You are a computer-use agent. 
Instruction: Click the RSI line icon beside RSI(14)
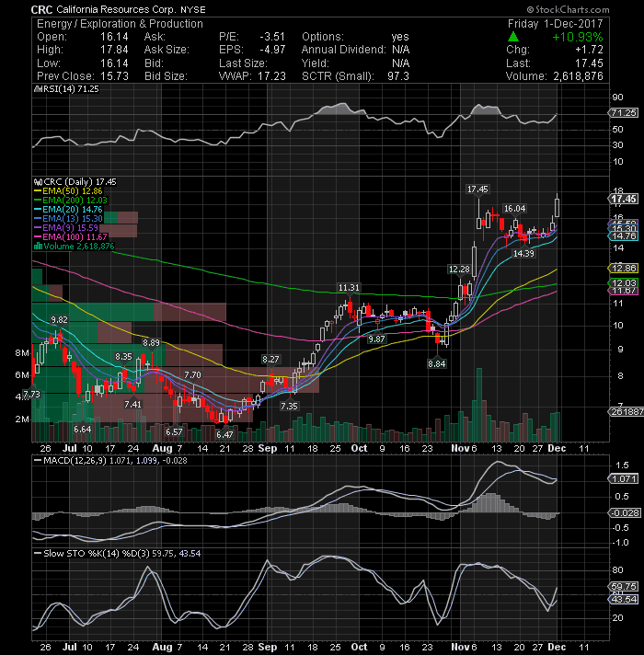[38, 89]
